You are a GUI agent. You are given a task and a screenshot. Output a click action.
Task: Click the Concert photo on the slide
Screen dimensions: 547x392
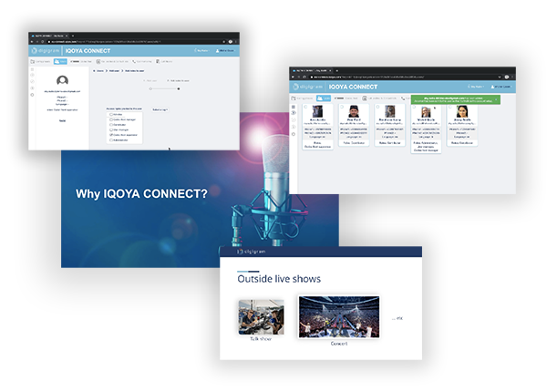click(x=339, y=317)
